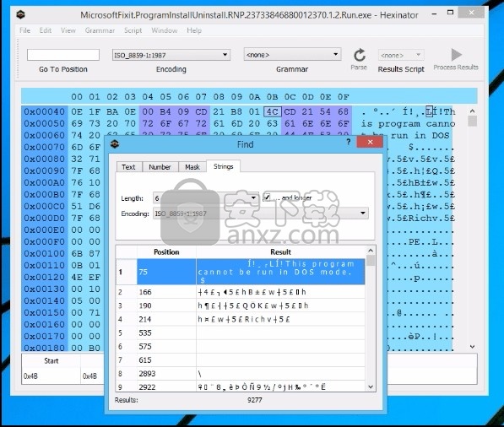The width and height of the screenshot is (504, 427).
Task: Open the Grammar menu
Action: tap(100, 30)
